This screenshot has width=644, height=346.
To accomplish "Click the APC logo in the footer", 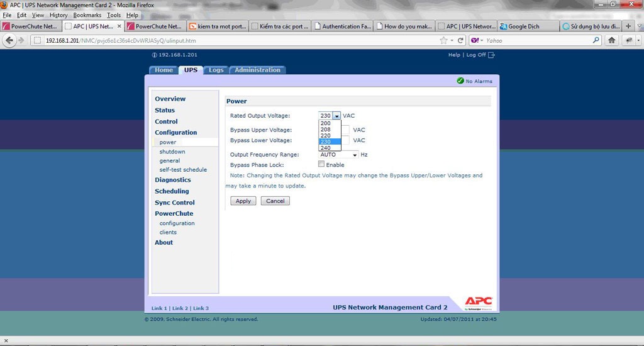I will pyautogui.click(x=479, y=303).
